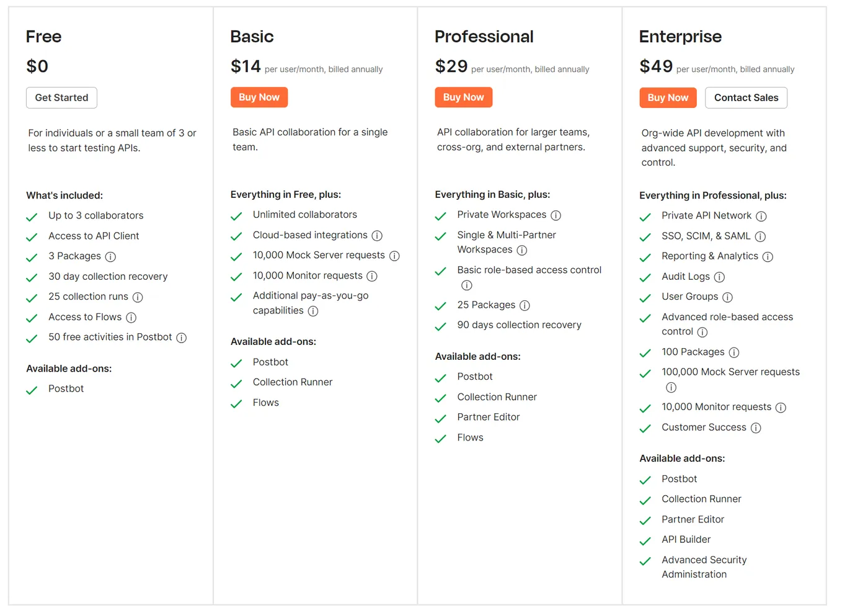The height and width of the screenshot is (613, 868).
Task: View info for 10,000 Mock Server requests
Action: click(394, 256)
